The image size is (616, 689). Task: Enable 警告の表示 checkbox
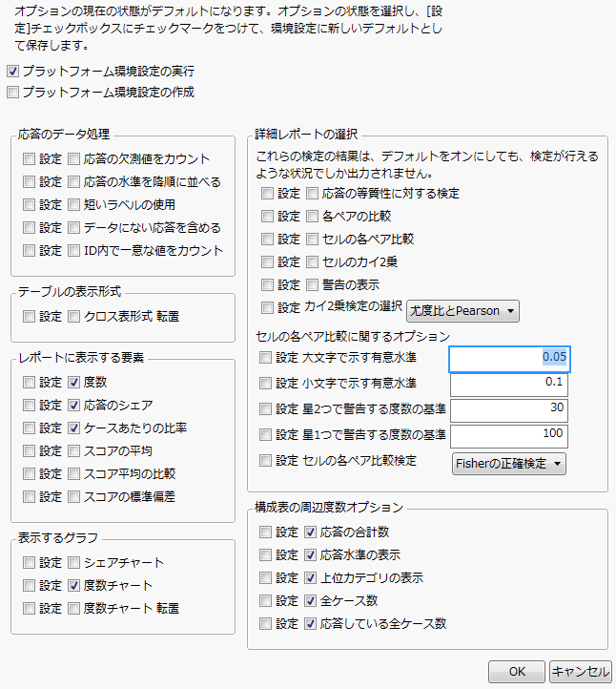(x=314, y=284)
